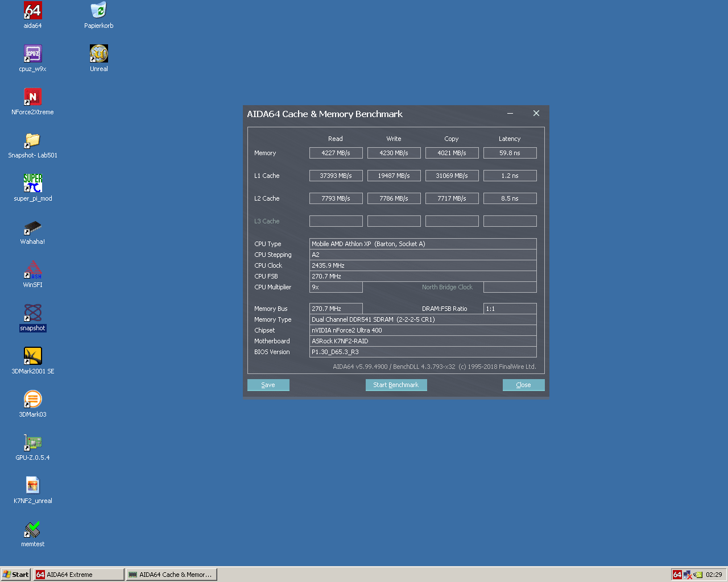The image size is (728, 582).
Task: Click the L2 Cache Read 7793 MB/s value
Action: click(336, 198)
